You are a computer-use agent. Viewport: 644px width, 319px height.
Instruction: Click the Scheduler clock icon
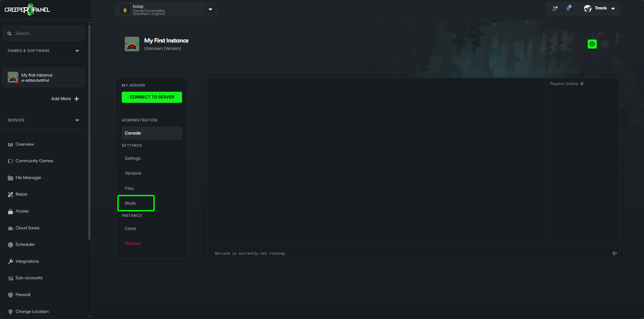pyautogui.click(x=10, y=245)
